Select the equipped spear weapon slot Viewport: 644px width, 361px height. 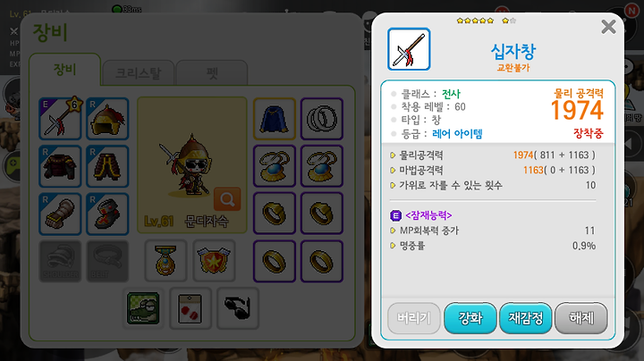(60, 119)
